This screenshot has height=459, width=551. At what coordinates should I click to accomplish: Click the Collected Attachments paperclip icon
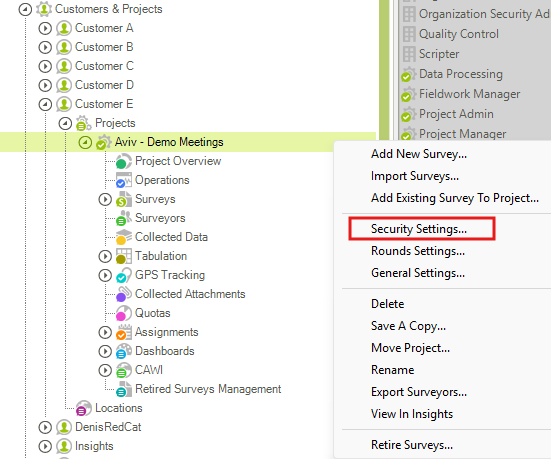[123, 294]
